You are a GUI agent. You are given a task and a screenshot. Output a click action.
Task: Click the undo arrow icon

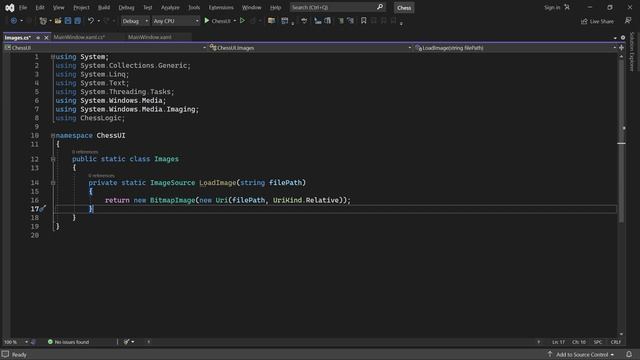[x=91, y=21]
